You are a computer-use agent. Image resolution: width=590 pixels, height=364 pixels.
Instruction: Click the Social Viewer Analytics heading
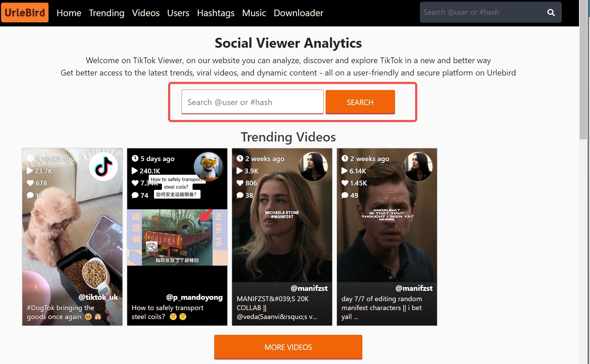point(288,43)
